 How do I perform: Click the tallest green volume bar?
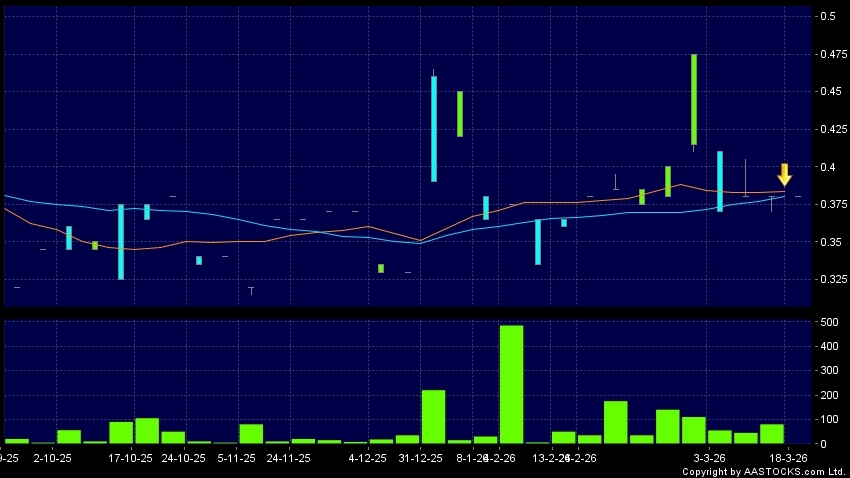(x=511, y=384)
